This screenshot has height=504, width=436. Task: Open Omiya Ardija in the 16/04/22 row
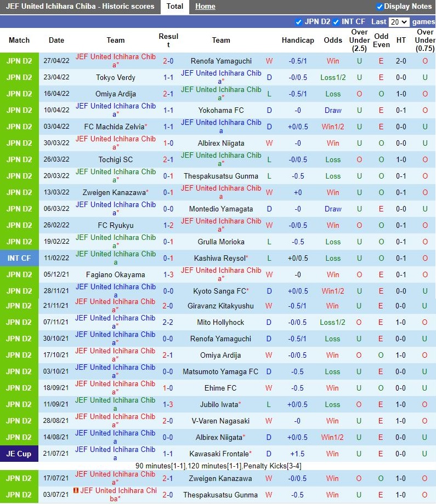click(116, 94)
